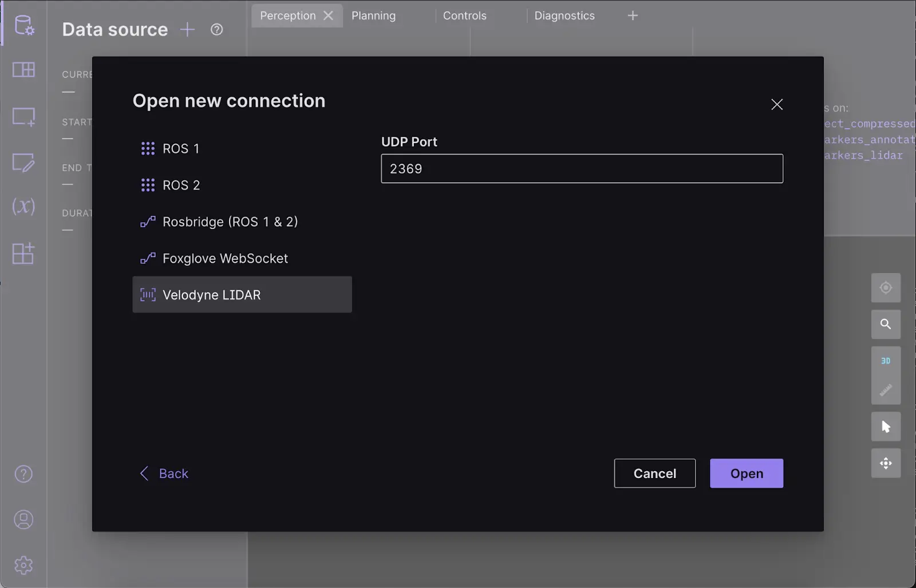Click inside the UDP Port field
916x588 pixels.
582,168
